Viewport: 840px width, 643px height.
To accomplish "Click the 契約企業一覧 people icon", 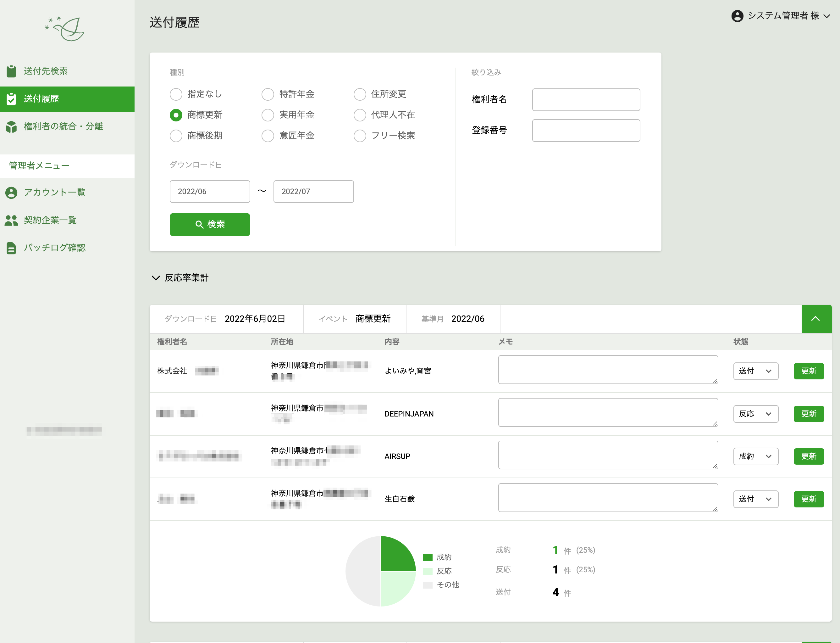I will tap(12, 221).
